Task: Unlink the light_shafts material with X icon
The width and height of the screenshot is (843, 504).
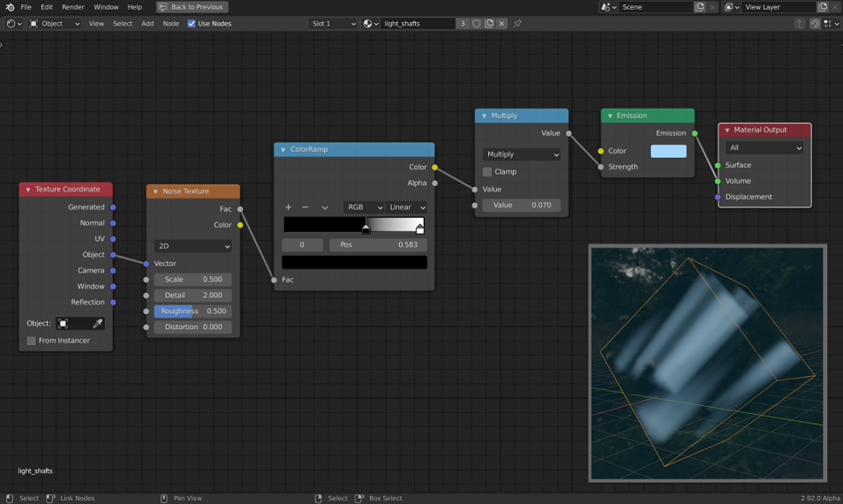Action: pos(501,24)
